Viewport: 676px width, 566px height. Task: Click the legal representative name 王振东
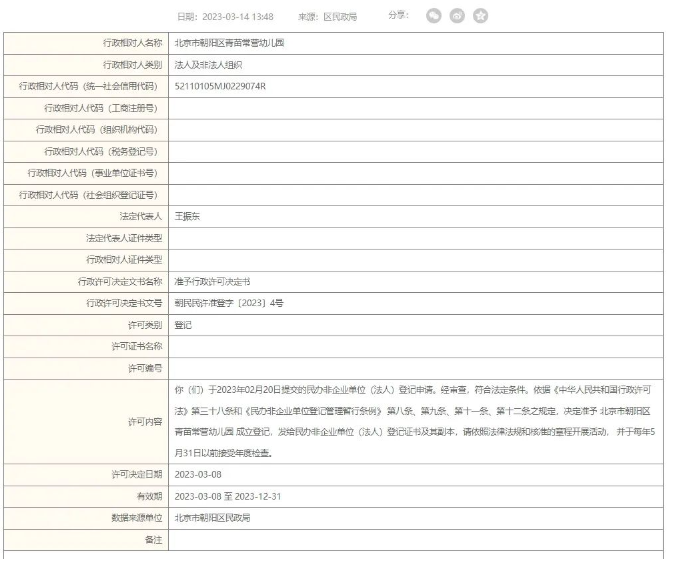(187, 216)
